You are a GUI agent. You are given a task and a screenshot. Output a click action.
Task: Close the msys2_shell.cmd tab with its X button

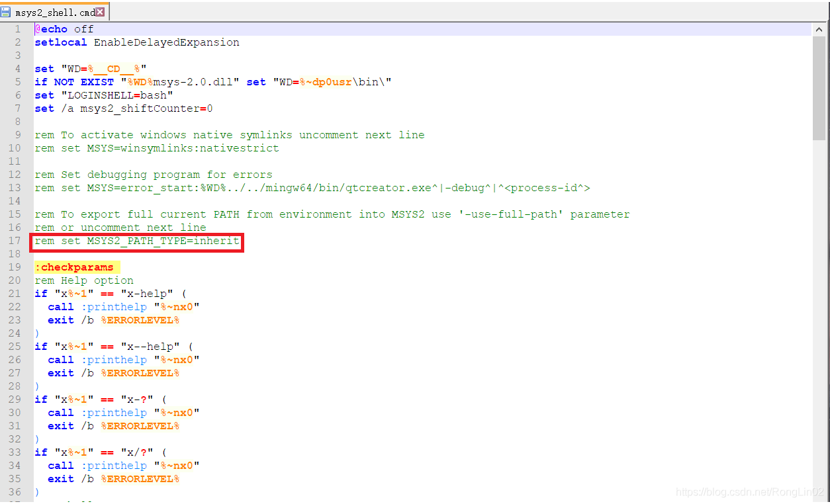pos(100,12)
